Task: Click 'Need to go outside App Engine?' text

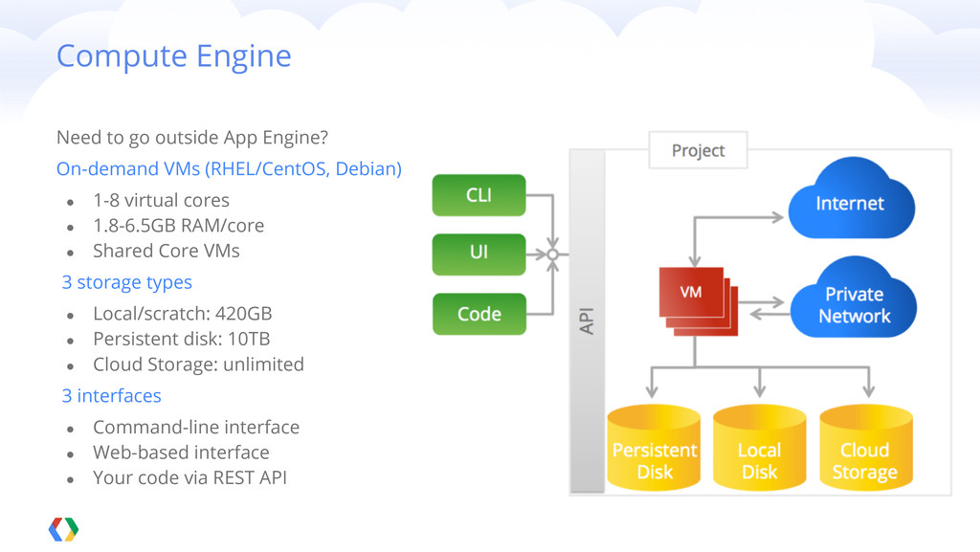Action: click(x=191, y=138)
